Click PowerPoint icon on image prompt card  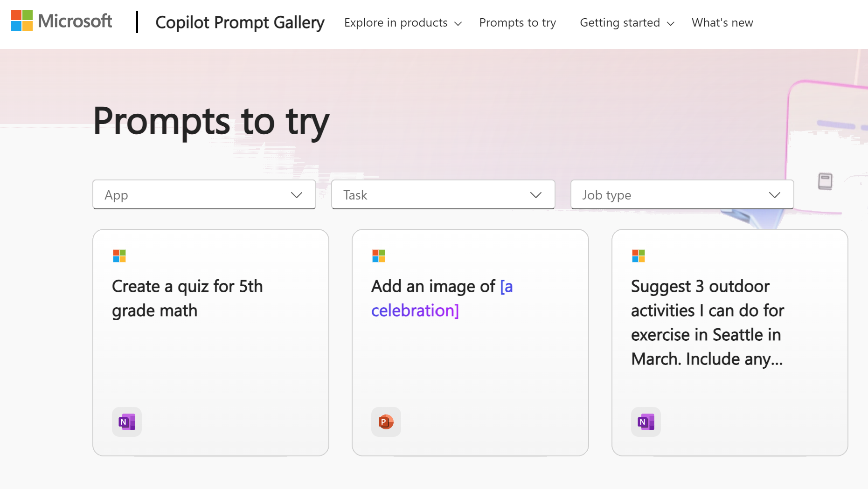tap(386, 422)
